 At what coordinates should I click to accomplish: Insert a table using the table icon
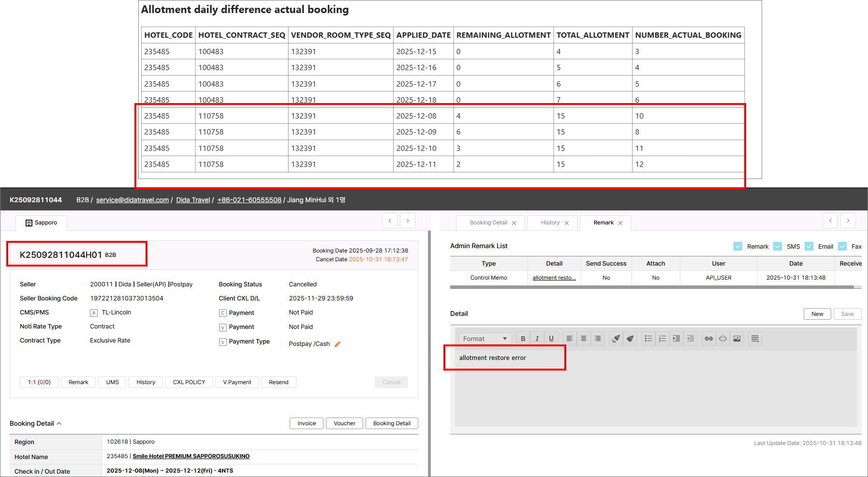pyautogui.click(x=755, y=339)
